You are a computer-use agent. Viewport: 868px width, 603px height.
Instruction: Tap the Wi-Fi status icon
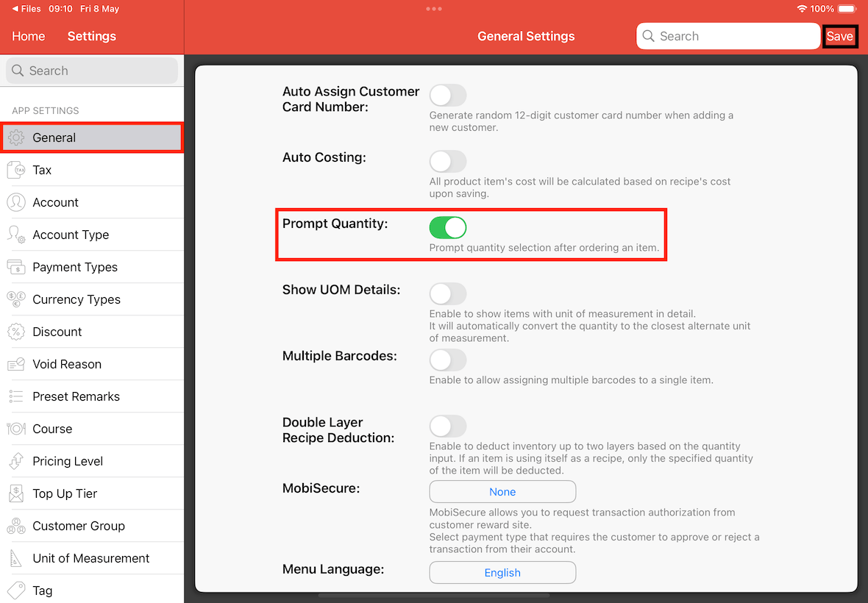point(802,9)
